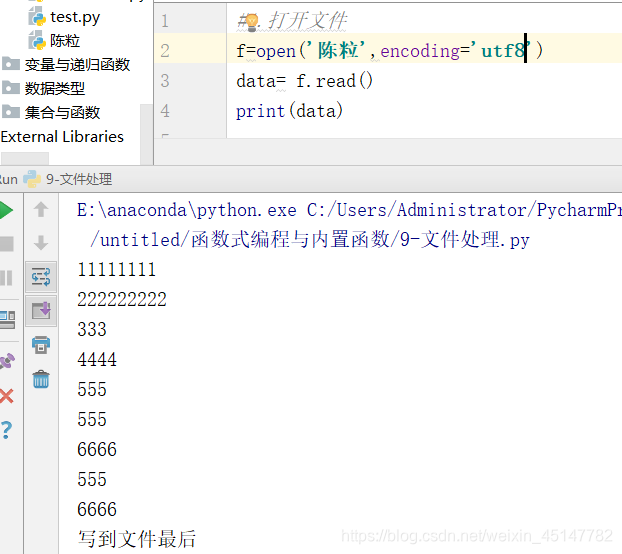The height and width of the screenshot is (554, 622).
Task: Click 'f.read()' on line 3
Action: pyautogui.click(x=334, y=81)
